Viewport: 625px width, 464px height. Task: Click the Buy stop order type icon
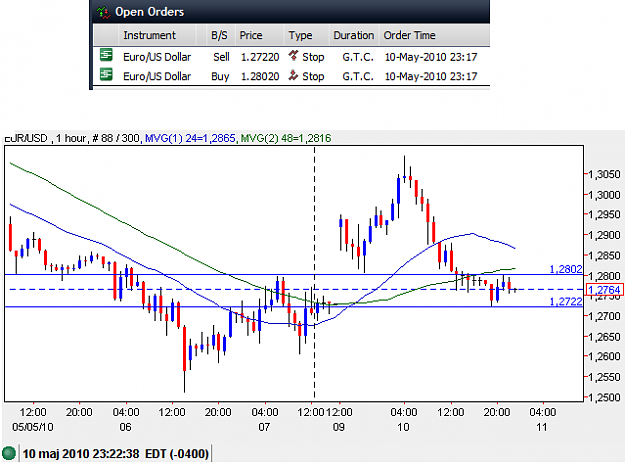click(293, 75)
